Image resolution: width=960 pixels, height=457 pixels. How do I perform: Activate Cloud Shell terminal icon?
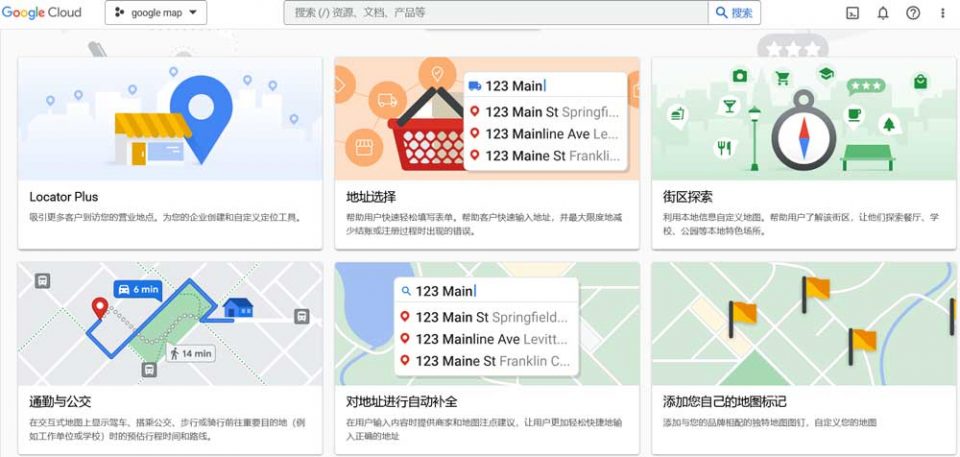[852, 13]
